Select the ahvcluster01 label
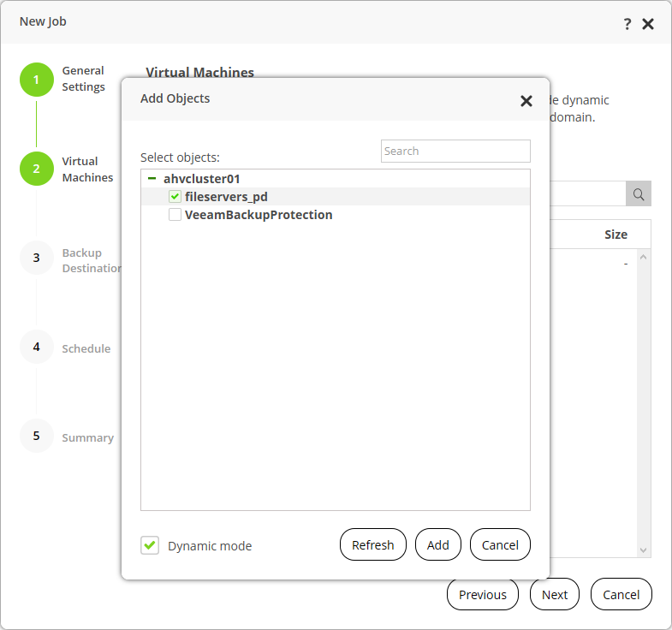Image resolution: width=672 pixels, height=630 pixels. point(201,179)
